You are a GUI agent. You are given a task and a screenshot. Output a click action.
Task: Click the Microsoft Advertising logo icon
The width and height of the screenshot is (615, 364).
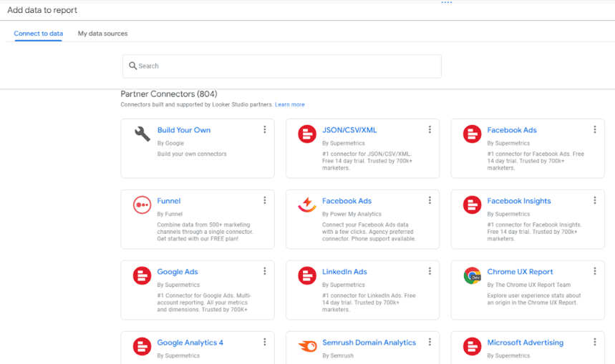tap(473, 347)
